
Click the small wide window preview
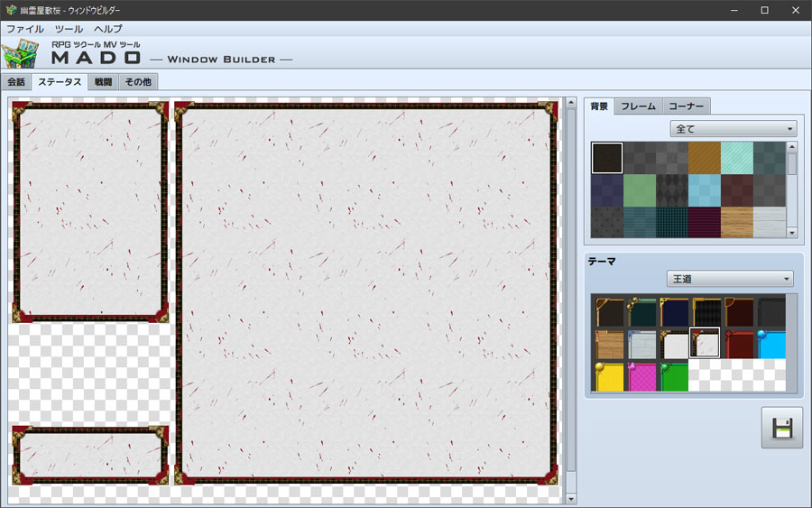(x=90, y=456)
